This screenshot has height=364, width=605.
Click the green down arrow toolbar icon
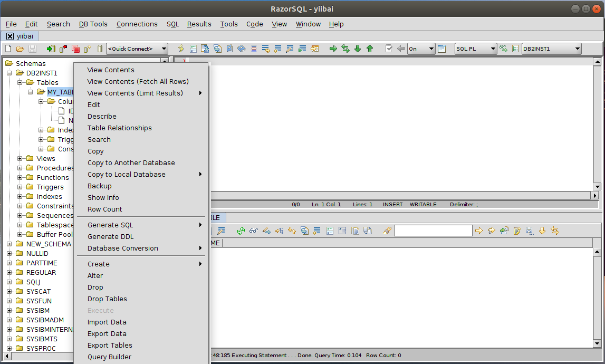click(358, 49)
